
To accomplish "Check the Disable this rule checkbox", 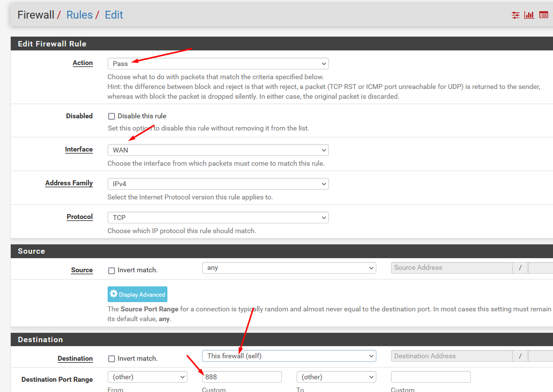I will tap(112, 116).
